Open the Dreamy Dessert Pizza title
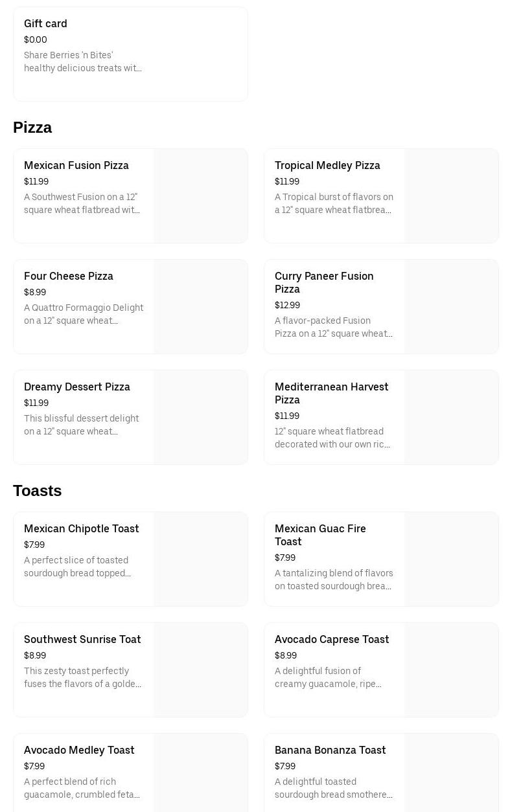The image size is (521, 812). coord(77,387)
